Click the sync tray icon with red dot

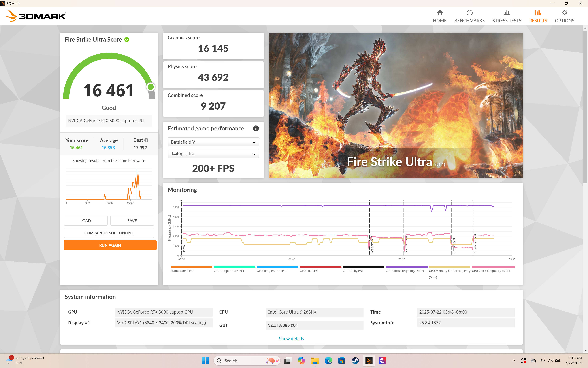click(523, 361)
